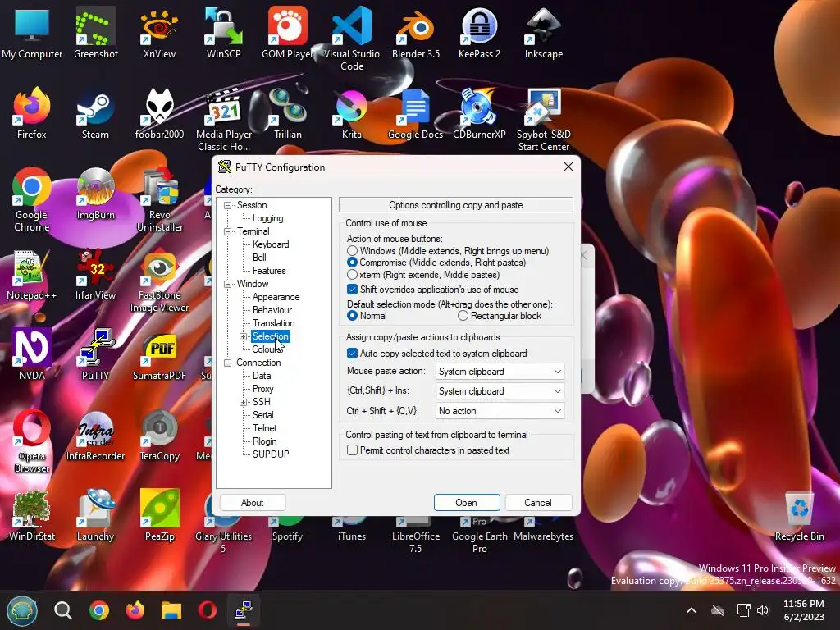The image size is (840, 630).
Task: Select Compromise mouse button action
Action: click(x=436, y=262)
